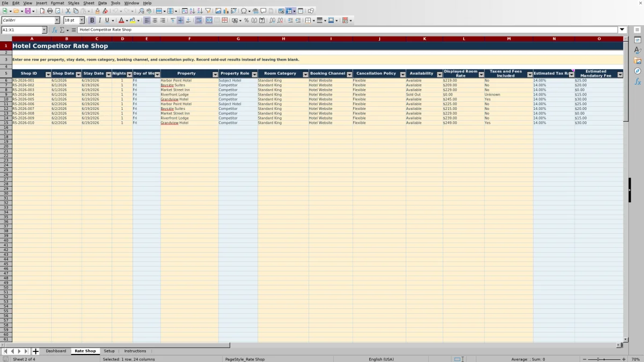Click the Print icon
The height and width of the screenshot is (362, 644).
50,11
